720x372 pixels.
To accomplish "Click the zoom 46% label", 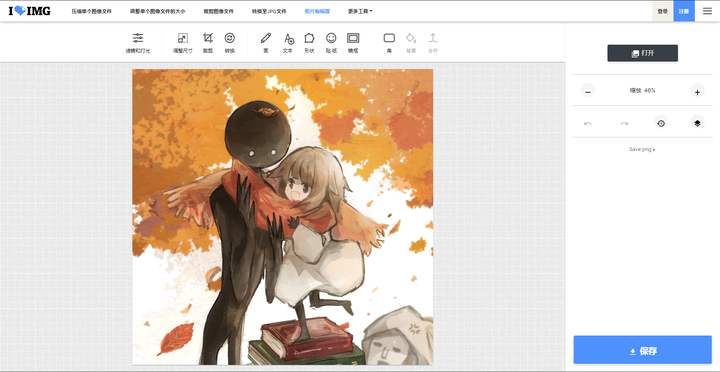I will (642, 91).
